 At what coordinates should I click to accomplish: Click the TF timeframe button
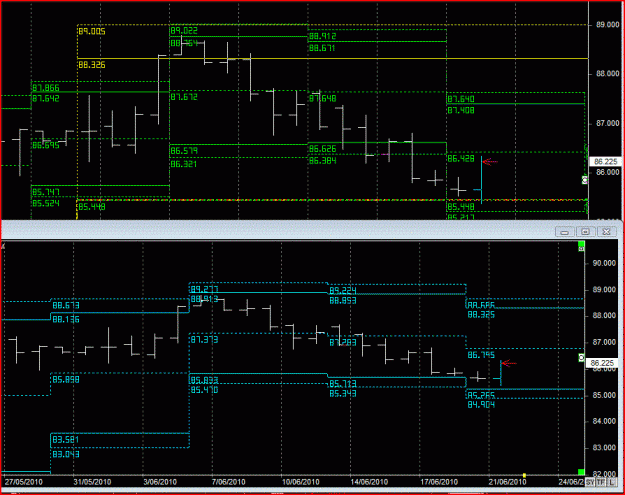click(600, 482)
